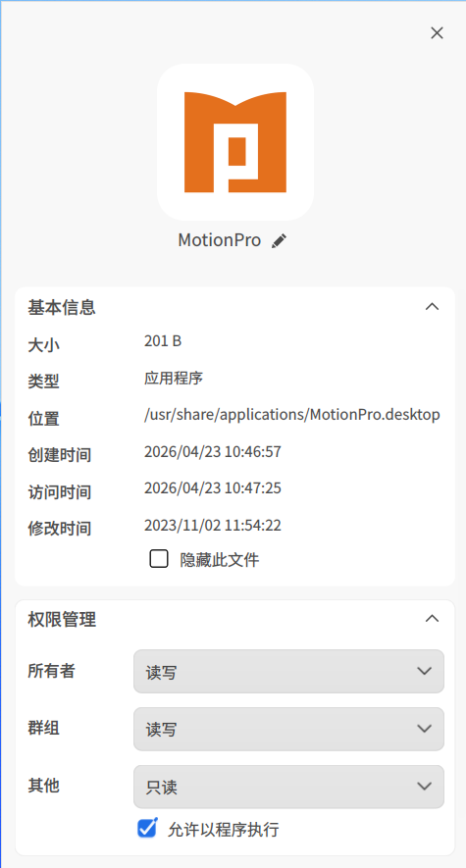Click the 201 B size value

163,341
